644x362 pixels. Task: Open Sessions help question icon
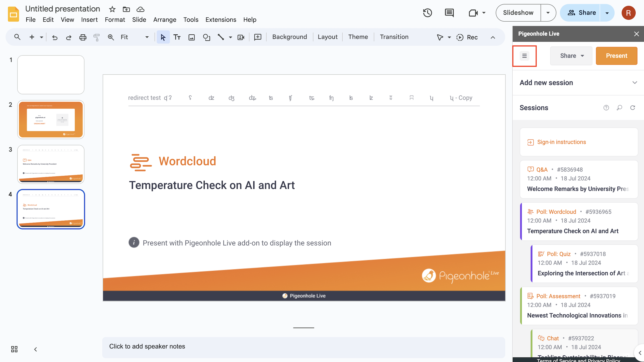tap(606, 108)
